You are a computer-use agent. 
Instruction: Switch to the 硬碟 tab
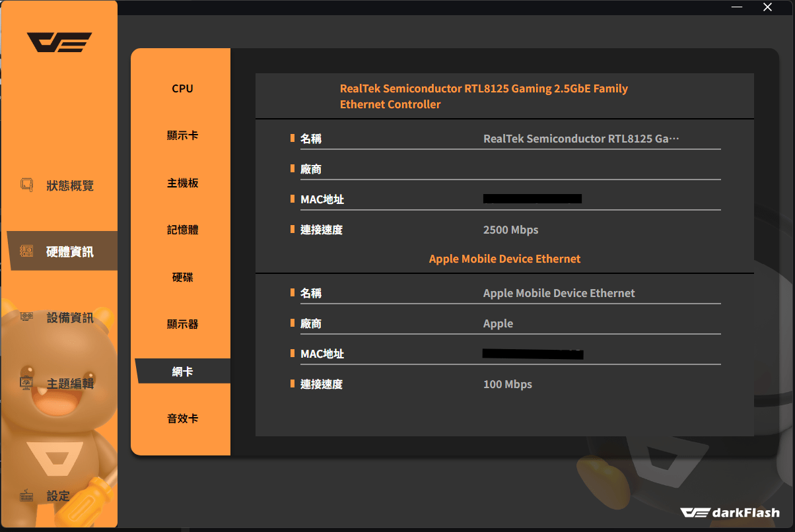tap(182, 277)
